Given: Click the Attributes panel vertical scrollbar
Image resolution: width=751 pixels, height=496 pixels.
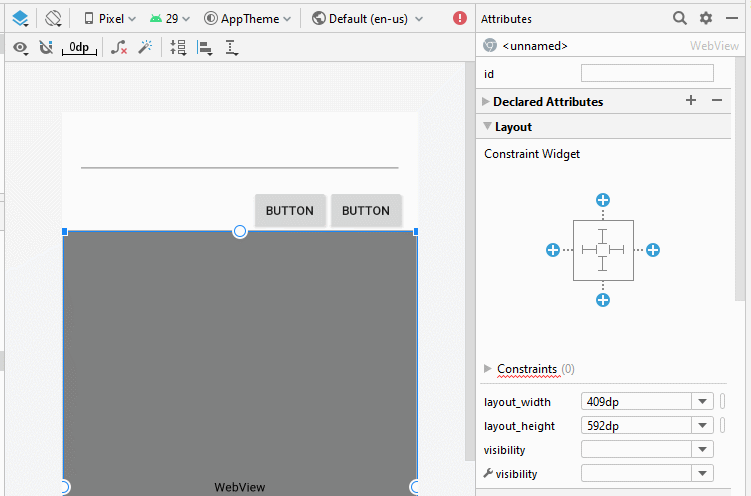Looking at the screenshot, I should [740, 180].
